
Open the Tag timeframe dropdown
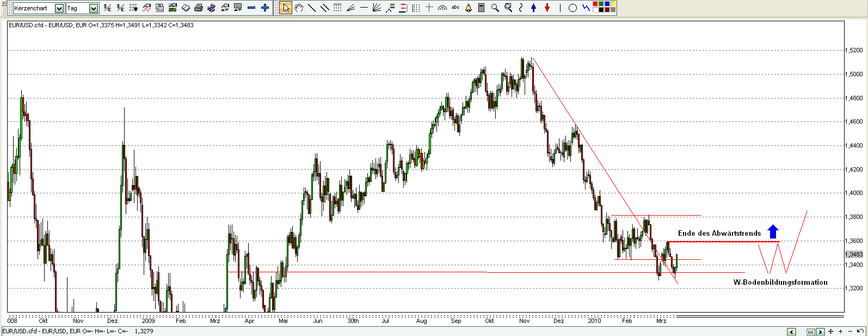point(93,8)
